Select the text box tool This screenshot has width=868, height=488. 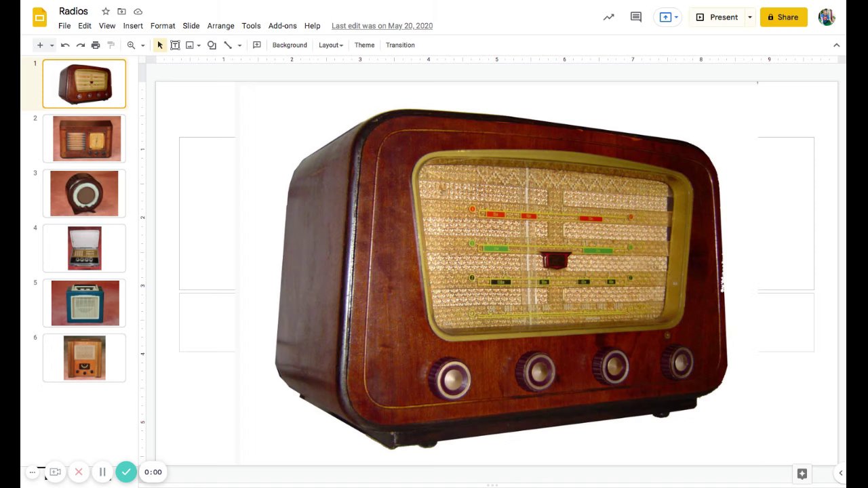pos(175,45)
